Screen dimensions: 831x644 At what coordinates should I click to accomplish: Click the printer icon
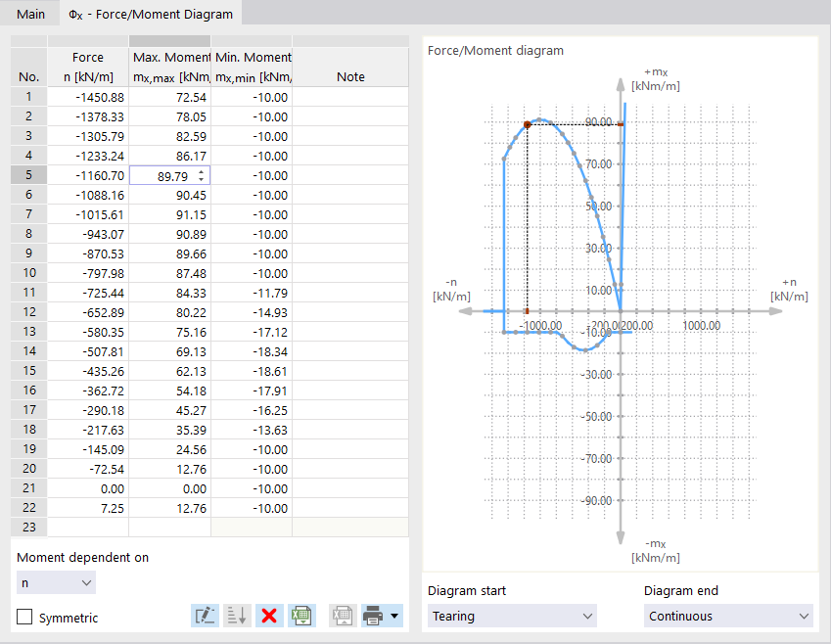373,616
